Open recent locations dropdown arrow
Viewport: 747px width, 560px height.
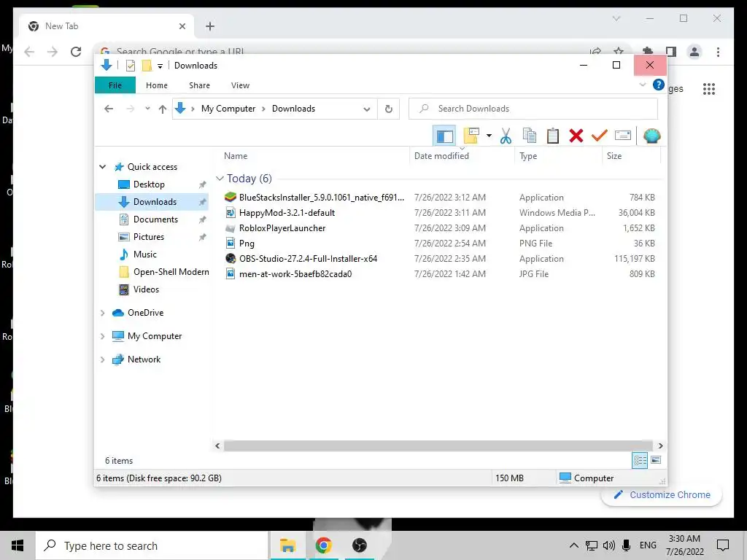[147, 109]
